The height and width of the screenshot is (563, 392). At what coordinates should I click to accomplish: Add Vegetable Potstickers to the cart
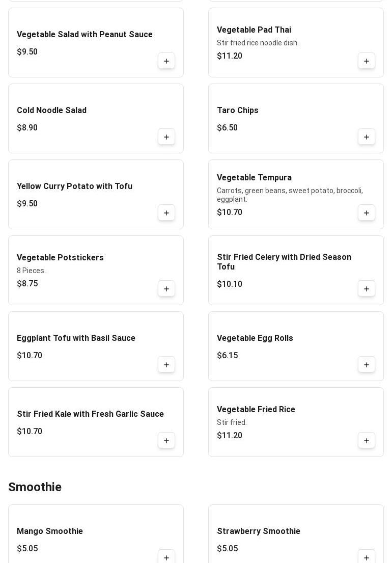166,289
